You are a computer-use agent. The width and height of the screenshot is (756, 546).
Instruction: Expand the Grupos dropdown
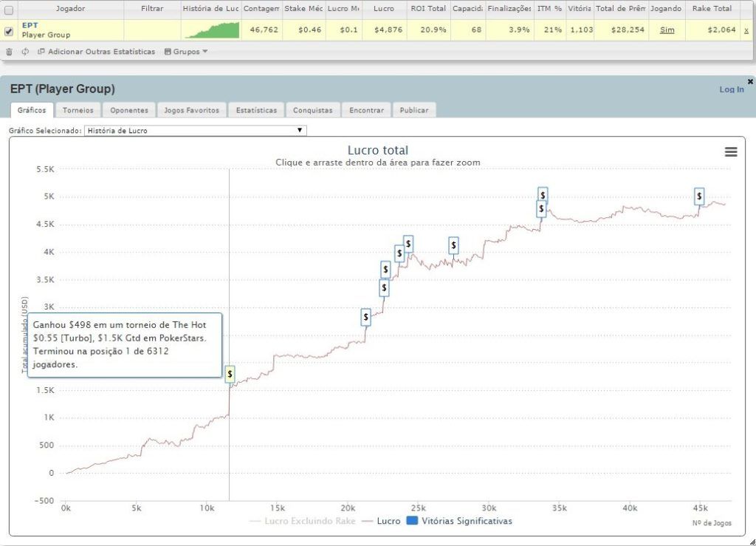[x=186, y=52]
